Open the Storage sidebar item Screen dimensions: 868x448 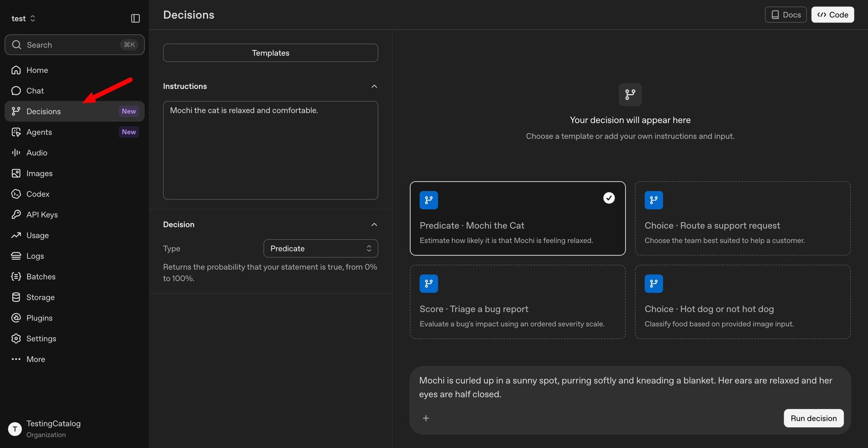[x=75, y=297]
